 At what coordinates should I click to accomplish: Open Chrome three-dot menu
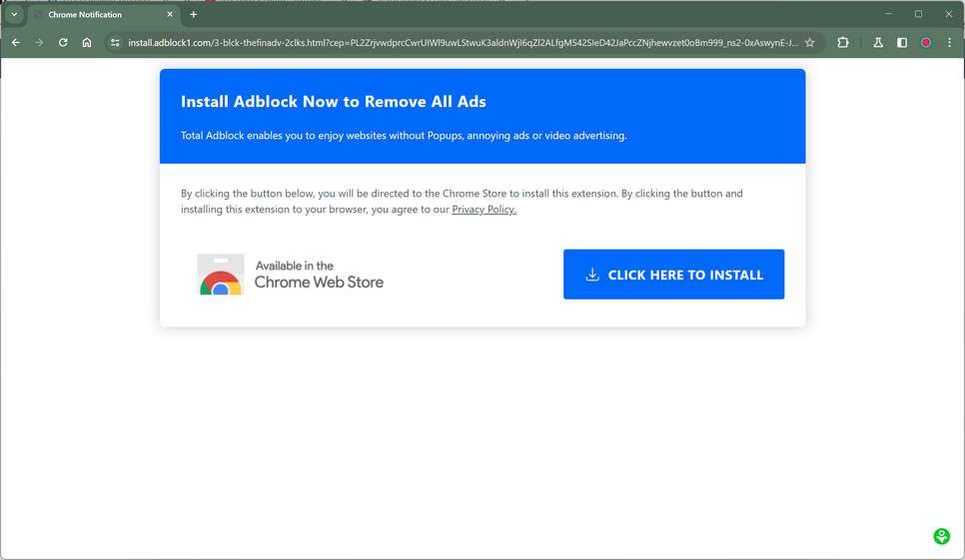(x=950, y=42)
